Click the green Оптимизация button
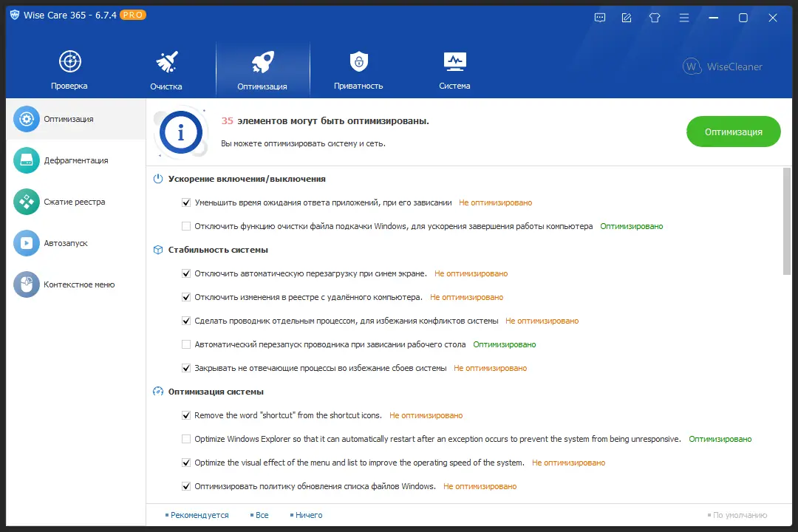Viewport: 798px width, 532px height. (734, 132)
